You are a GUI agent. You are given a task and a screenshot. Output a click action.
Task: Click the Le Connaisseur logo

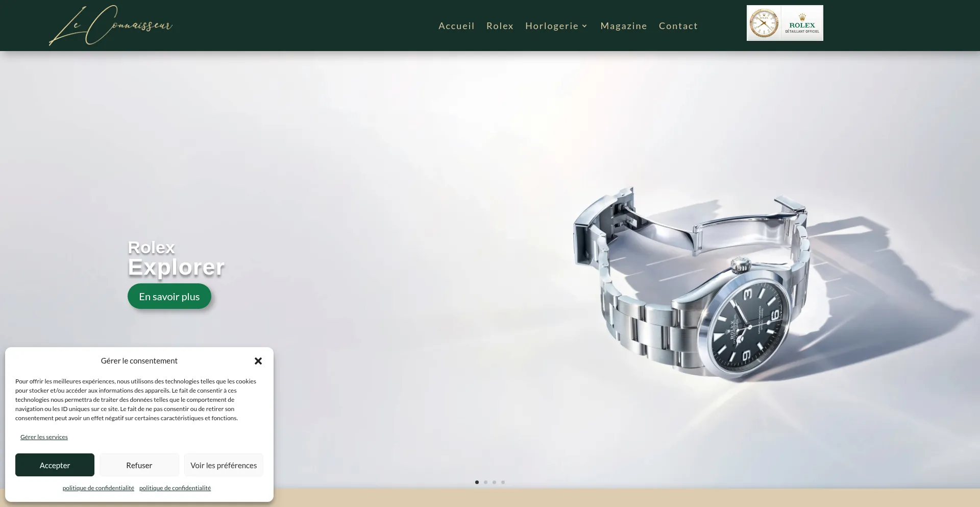111,25
